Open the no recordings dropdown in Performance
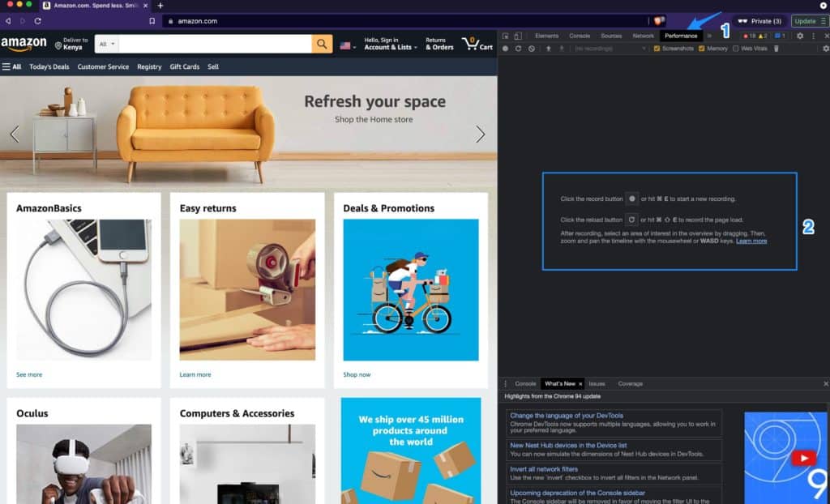The height and width of the screenshot is (504, 830). click(x=610, y=49)
